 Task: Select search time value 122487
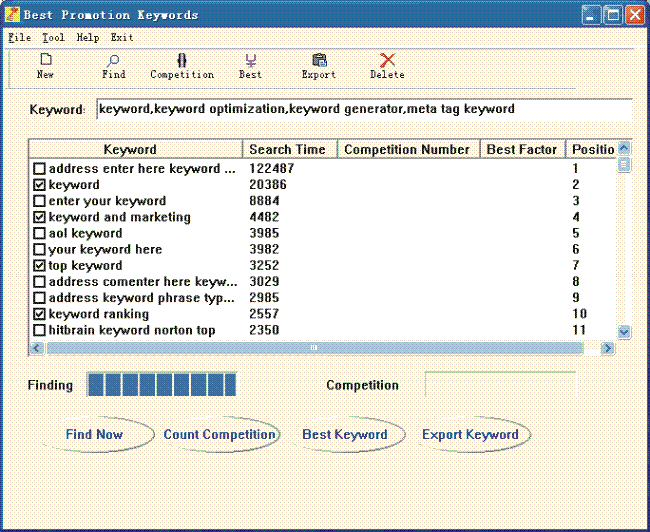272,168
